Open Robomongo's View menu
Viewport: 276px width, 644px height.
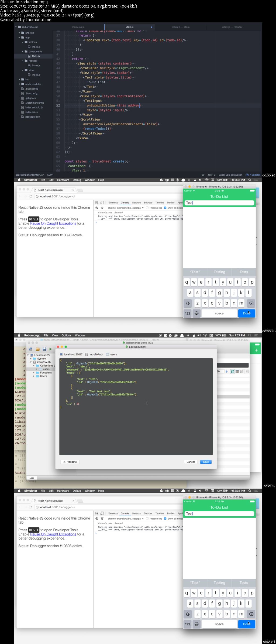(55, 335)
